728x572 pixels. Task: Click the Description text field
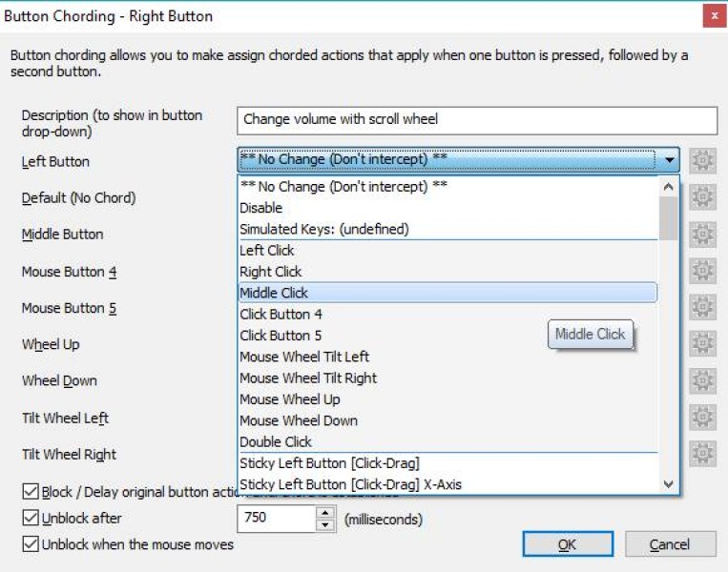coord(476,120)
